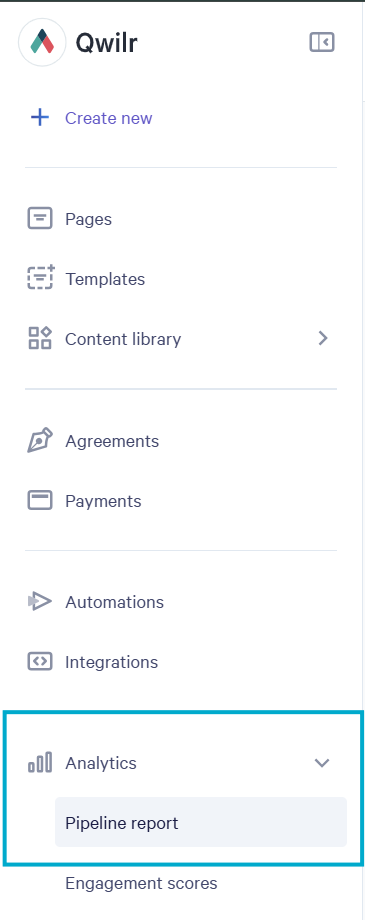Collapse the Analytics section using its chevron

tap(322, 763)
